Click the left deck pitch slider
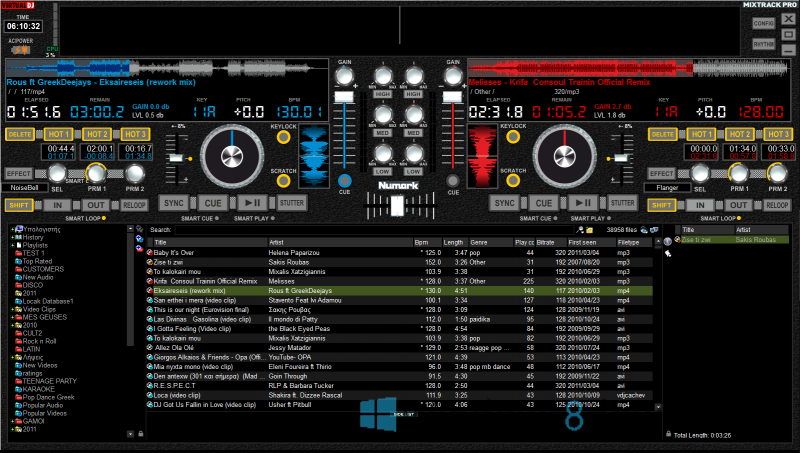800x453 pixels. tap(177, 158)
